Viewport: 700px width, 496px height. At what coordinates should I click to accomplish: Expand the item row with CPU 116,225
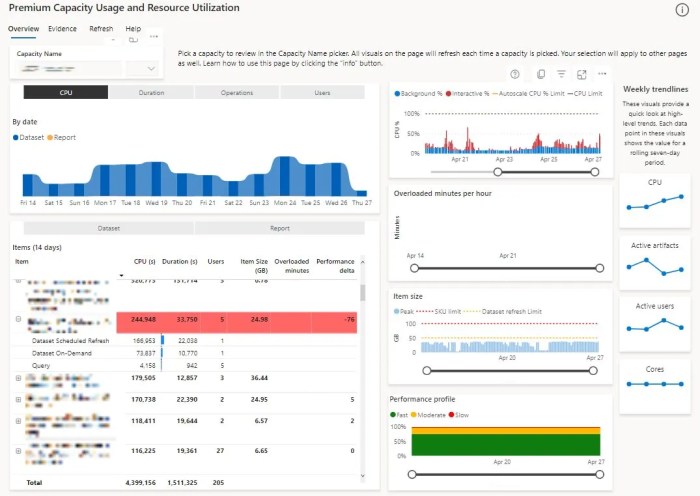tap(18, 451)
